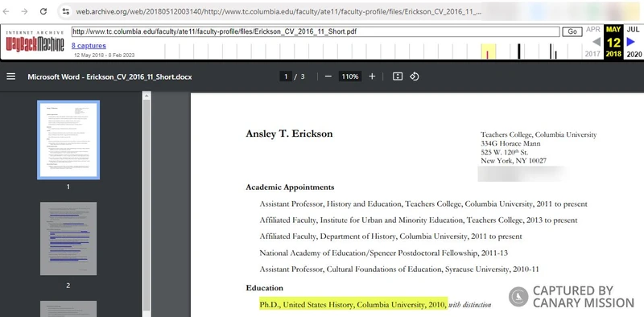Zoom in on the PDF
This screenshot has width=644, height=317.
click(372, 76)
